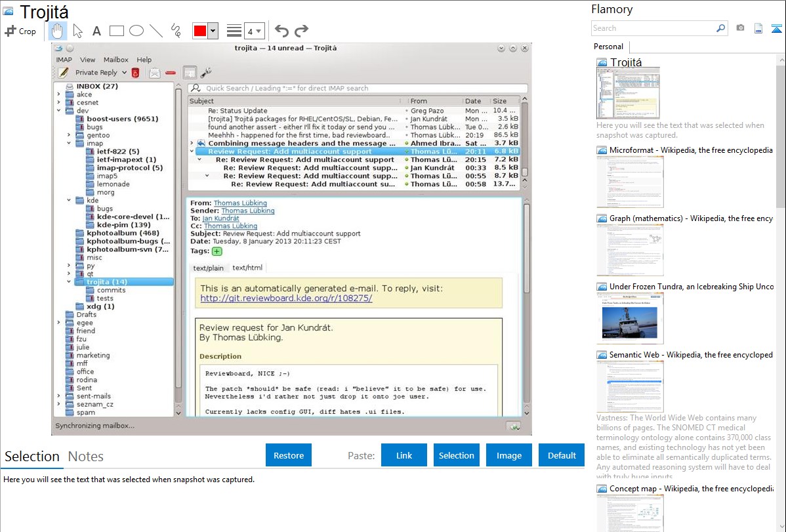
Task: Pick the rectangle shape tool
Action: [x=116, y=31]
